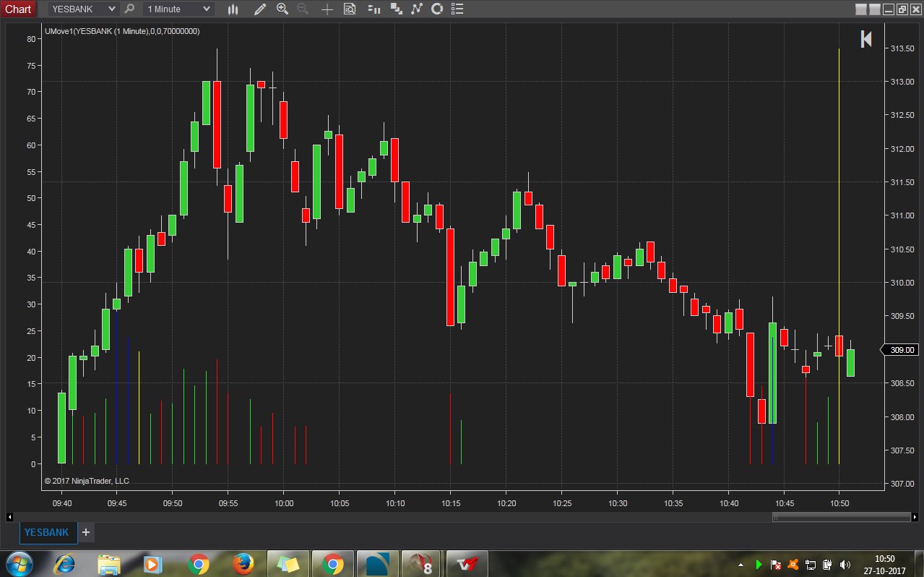Image resolution: width=924 pixels, height=577 pixels.
Task: Click the 80 value on left axis
Action: click(31, 38)
